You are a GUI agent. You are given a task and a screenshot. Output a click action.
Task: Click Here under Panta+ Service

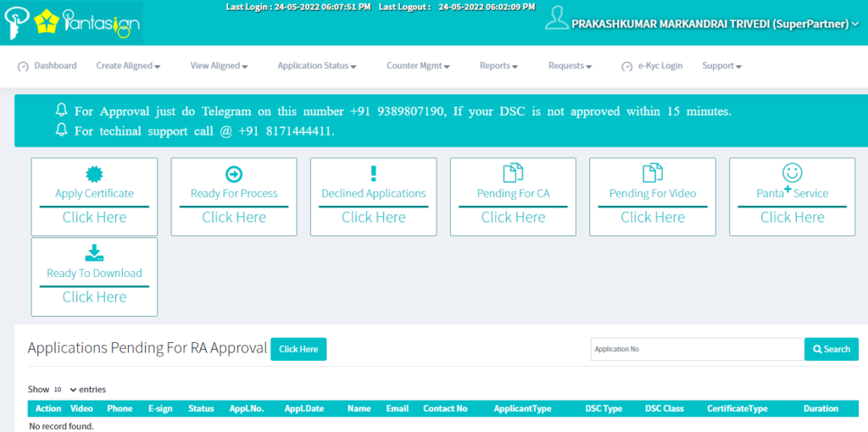coord(793,218)
